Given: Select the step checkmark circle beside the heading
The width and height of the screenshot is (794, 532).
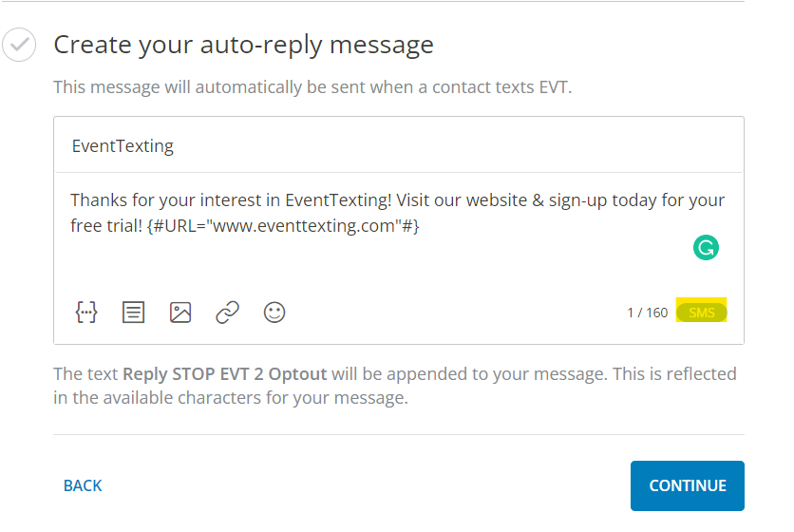Looking at the screenshot, I should pyautogui.click(x=19, y=45).
